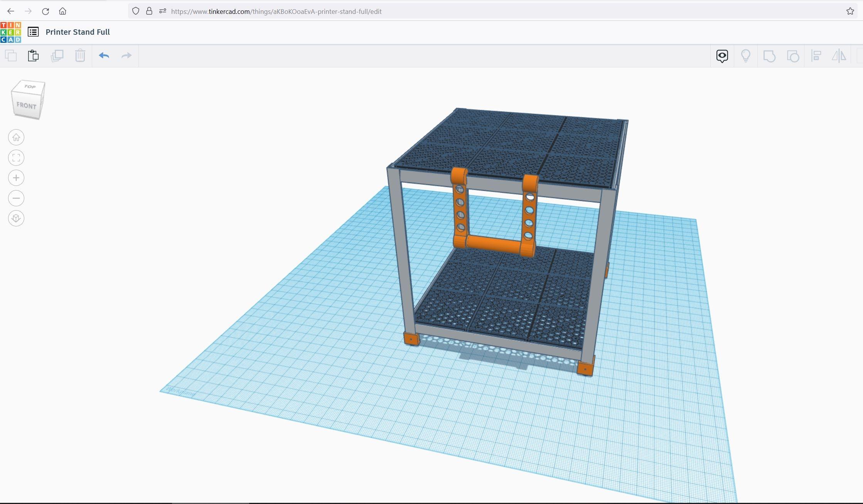Click FRONT face of view cube

click(x=26, y=105)
